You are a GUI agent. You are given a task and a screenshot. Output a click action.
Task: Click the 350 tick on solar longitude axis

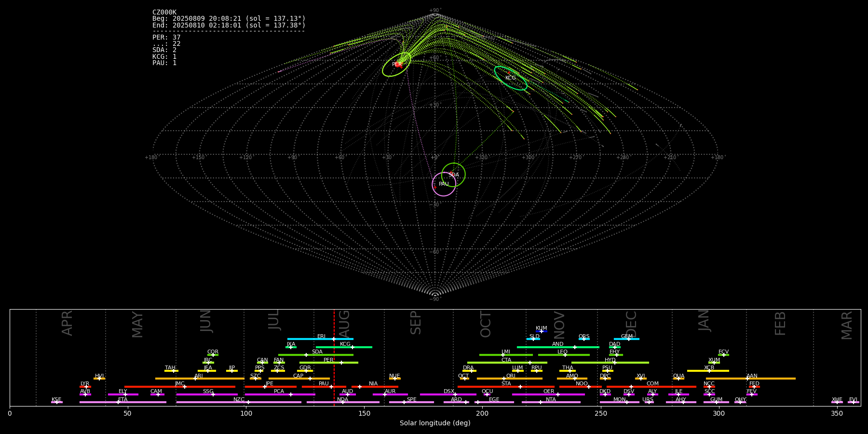[837, 413]
